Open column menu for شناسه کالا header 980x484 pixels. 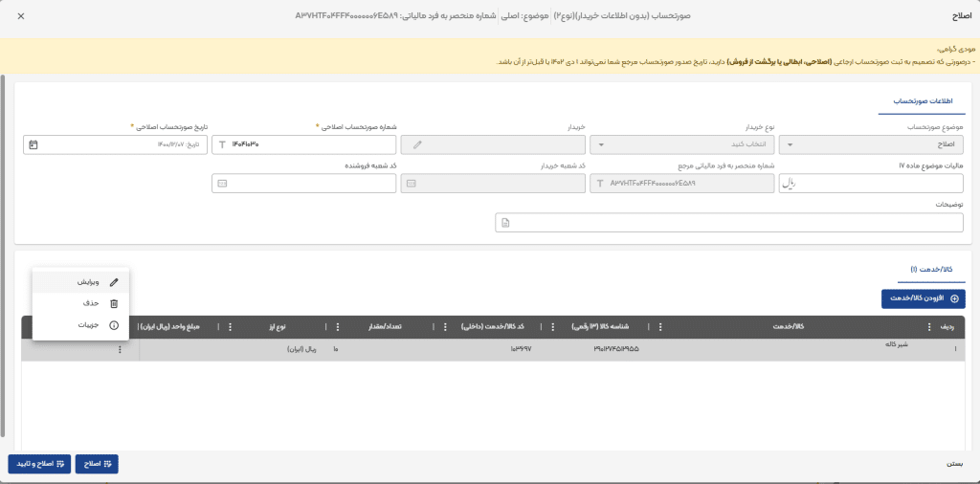552,327
